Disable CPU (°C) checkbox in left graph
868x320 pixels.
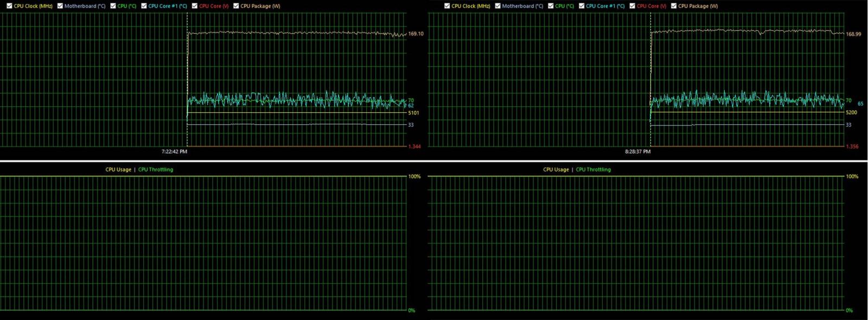113,6
